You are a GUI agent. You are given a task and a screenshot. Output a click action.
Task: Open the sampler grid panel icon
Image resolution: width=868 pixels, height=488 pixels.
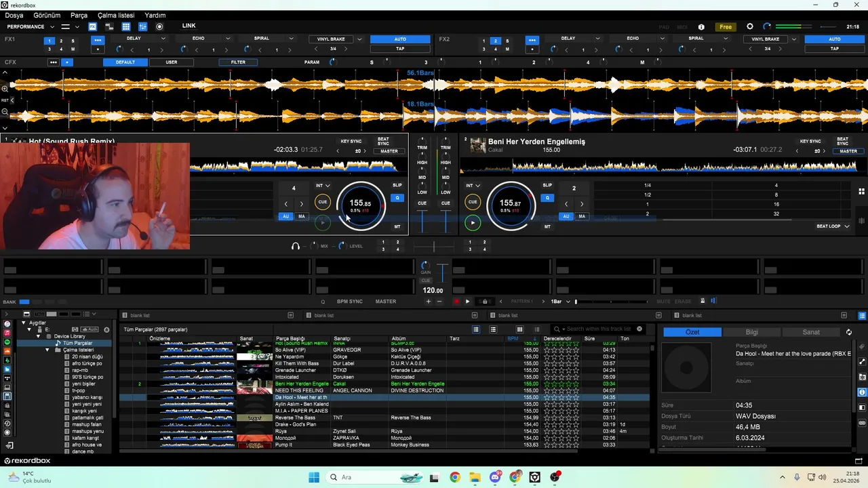(126, 26)
